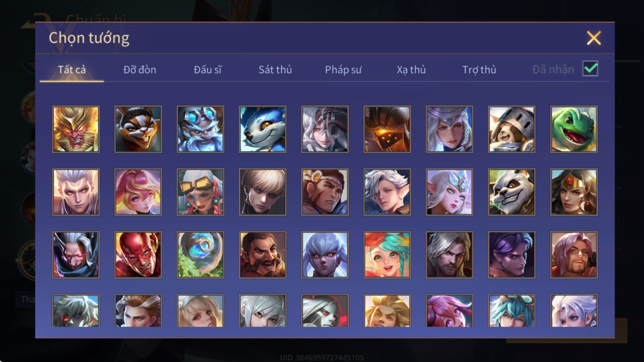
Task: Choose the mustached man hero portrait
Action: [262, 255]
